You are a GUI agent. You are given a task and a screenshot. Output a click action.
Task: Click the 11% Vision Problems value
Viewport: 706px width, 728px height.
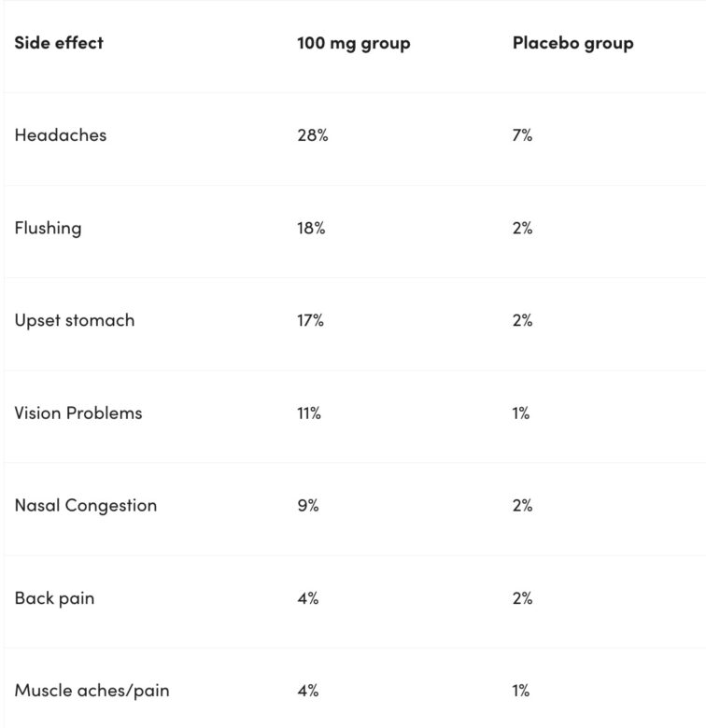pyautogui.click(x=309, y=413)
